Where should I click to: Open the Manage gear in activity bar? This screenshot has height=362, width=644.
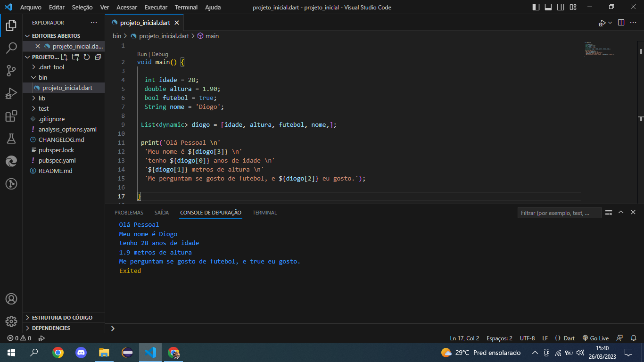(x=11, y=321)
